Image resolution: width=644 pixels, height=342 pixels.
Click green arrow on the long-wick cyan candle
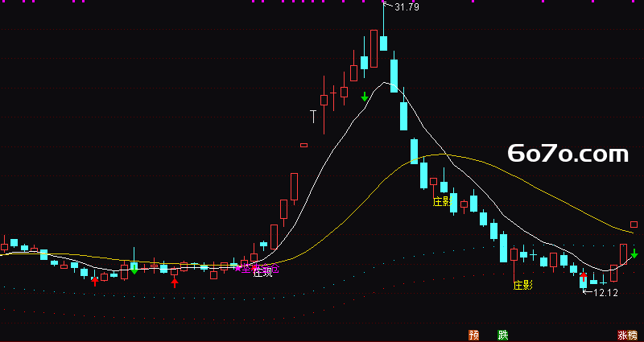coord(134,270)
